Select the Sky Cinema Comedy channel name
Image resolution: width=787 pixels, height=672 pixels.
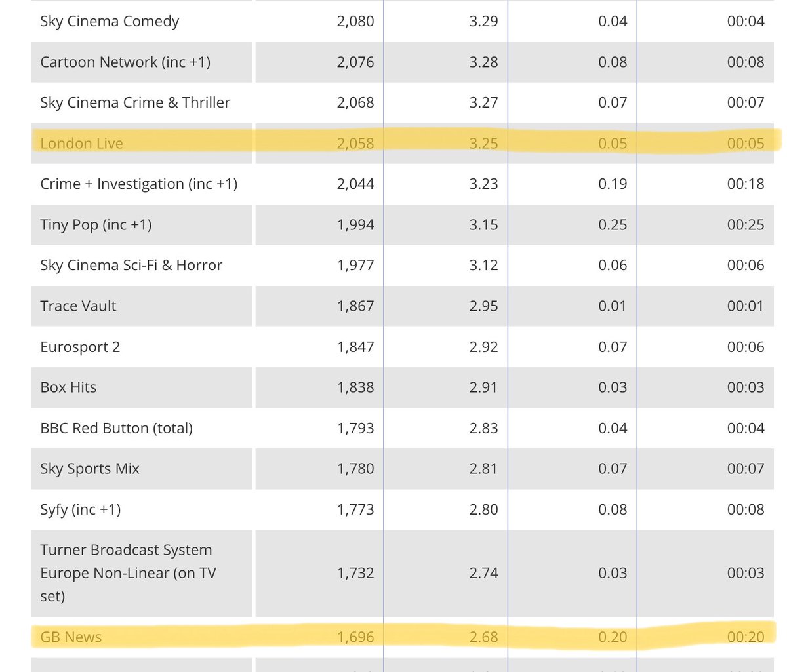point(110,22)
